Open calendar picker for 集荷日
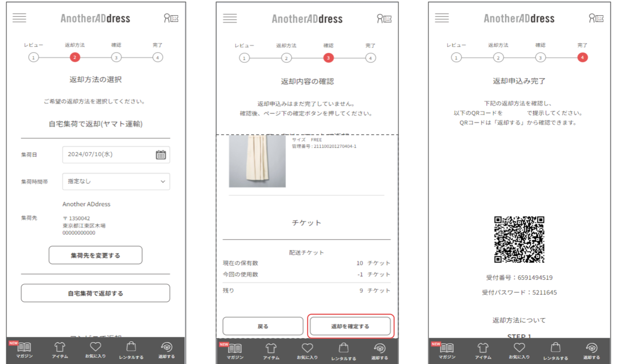Image resolution: width=620 pixels, height=364 pixels. click(161, 155)
